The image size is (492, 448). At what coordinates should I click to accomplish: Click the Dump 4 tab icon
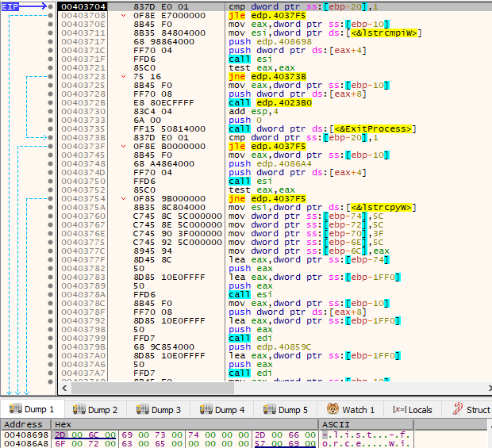206,409
